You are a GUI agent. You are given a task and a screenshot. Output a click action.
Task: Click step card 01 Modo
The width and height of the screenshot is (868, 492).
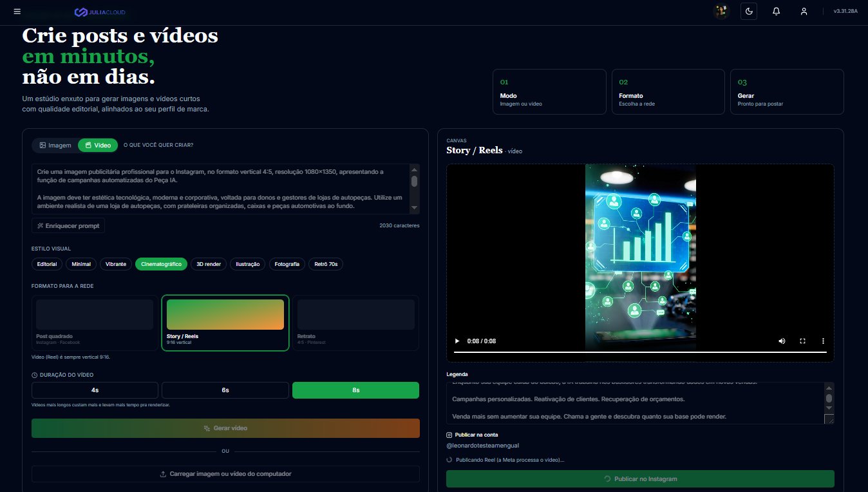pos(549,91)
